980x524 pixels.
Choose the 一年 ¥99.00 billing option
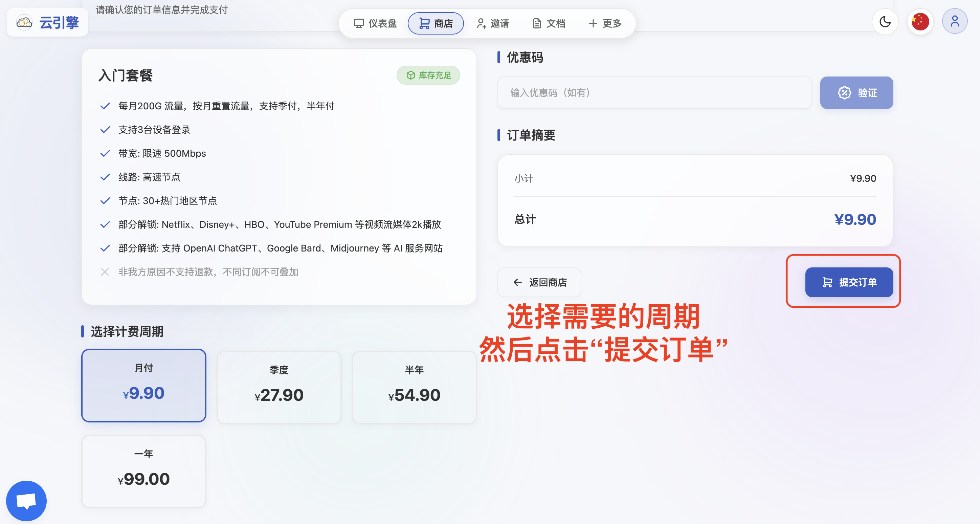tap(144, 471)
